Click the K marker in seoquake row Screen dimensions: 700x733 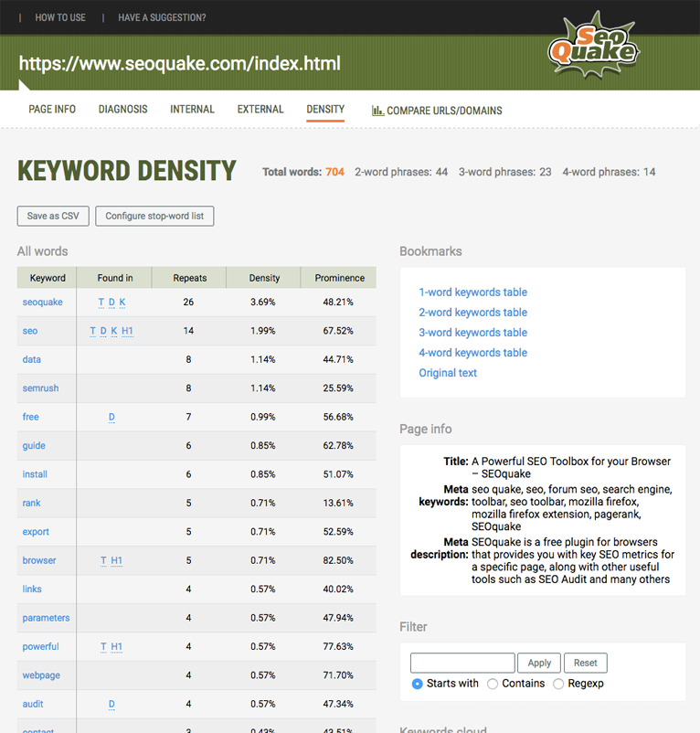(x=122, y=303)
